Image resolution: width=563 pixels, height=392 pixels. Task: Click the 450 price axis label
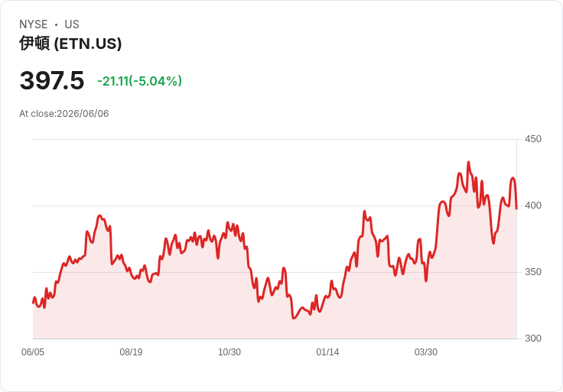tap(533, 139)
